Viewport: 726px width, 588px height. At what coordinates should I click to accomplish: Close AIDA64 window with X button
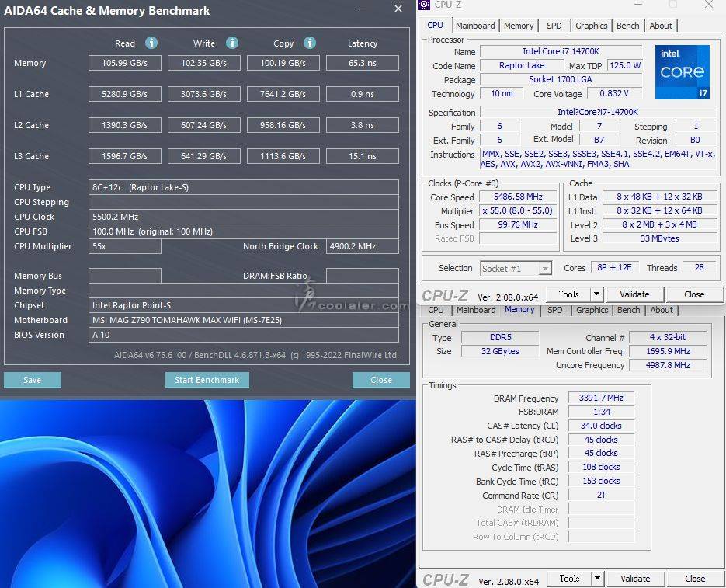pyautogui.click(x=398, y=9)
